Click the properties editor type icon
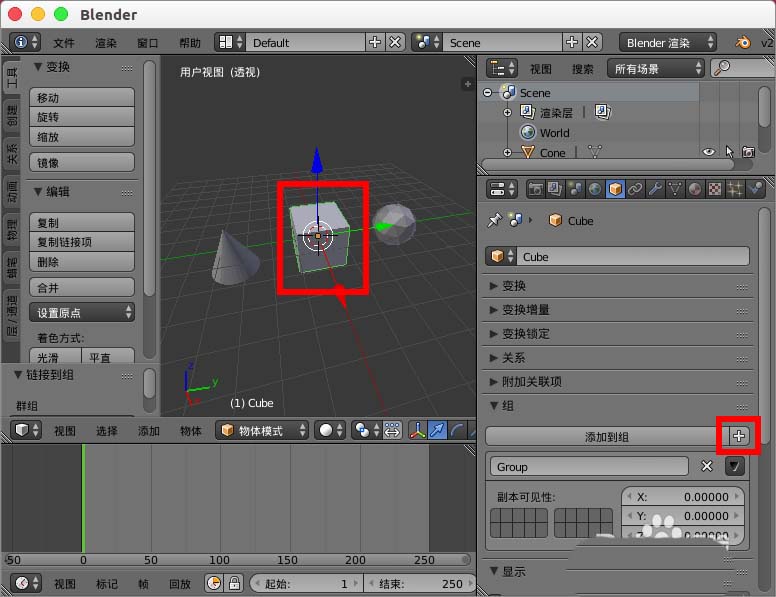 tap(502, 189)
